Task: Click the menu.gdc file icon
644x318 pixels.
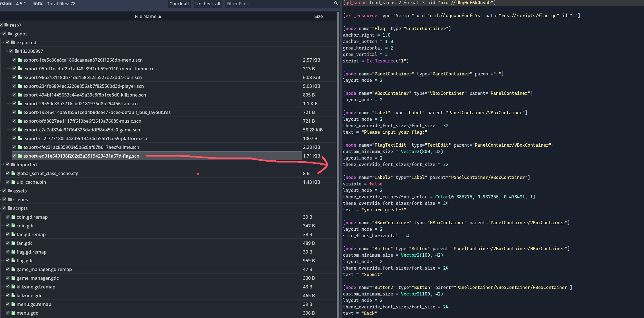Action: pos(13,313)
